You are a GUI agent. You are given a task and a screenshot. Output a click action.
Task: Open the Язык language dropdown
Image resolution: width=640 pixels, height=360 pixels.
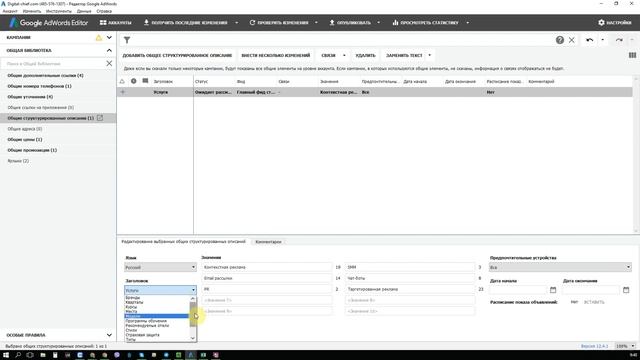point(160,267)
